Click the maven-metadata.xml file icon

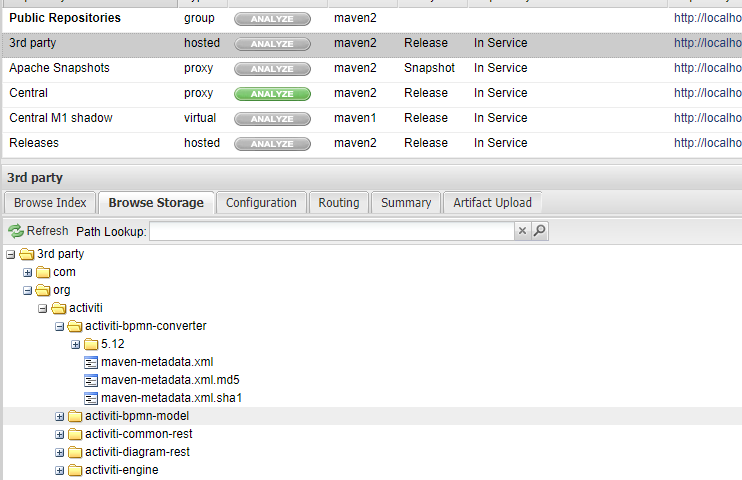(91, 362)
